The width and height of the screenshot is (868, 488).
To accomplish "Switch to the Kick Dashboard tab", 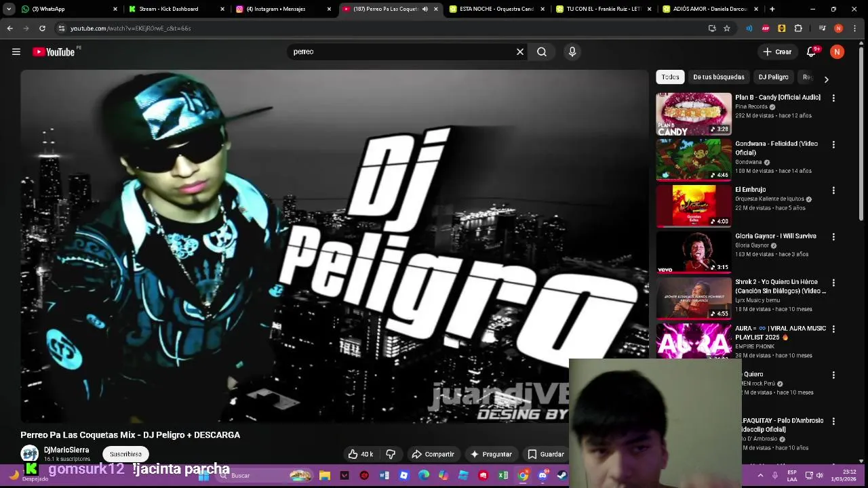I will pos(176,9).
